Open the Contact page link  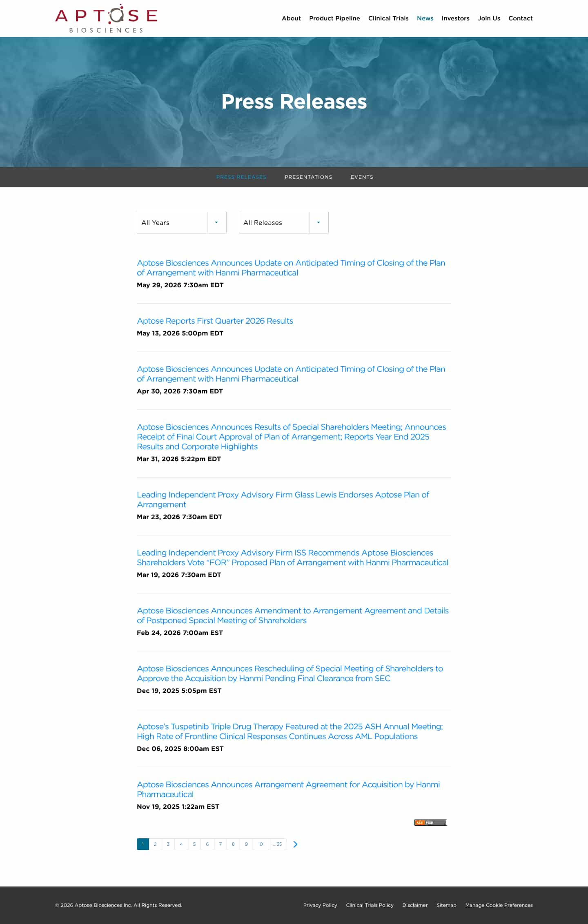[x=521, y=18]
